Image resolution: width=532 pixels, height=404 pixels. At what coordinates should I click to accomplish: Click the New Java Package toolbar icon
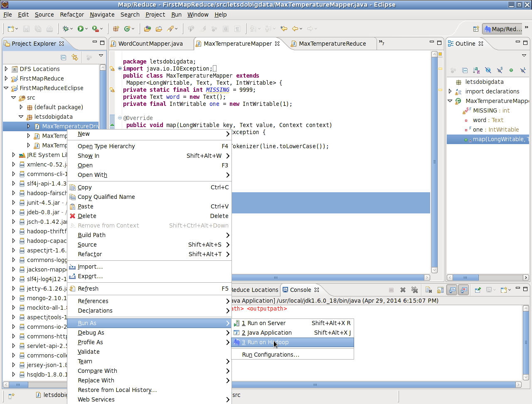[x=115, y=28]
